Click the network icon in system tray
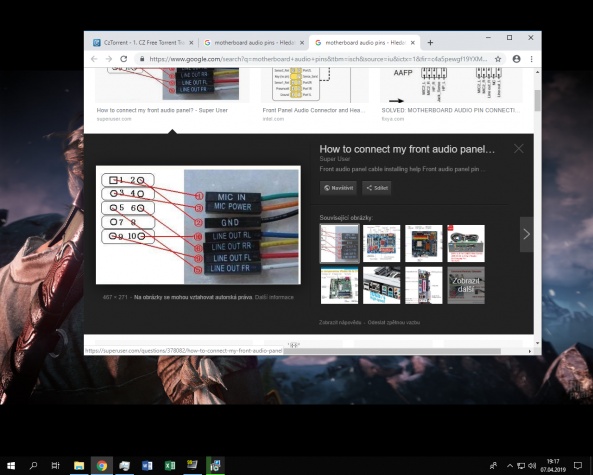The width and height of the screenshot is (593, 475). pyautogui.click(x=521, y=466)
